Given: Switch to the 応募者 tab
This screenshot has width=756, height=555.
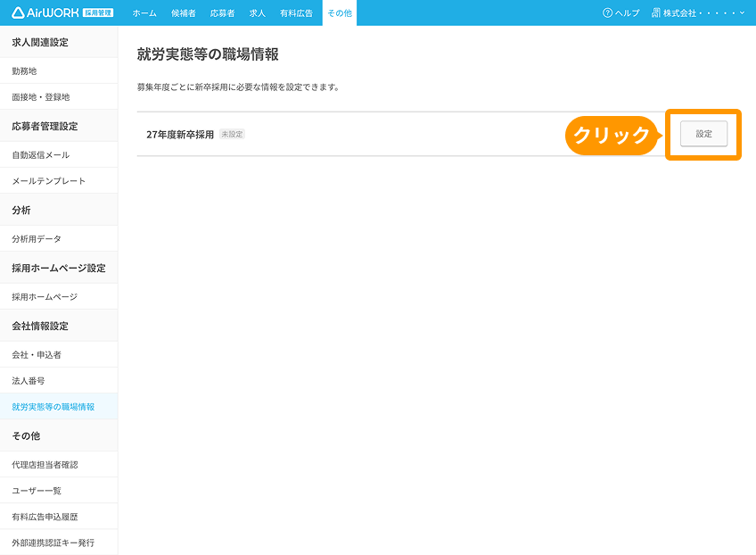Looking at the screenshot, I should click(222, 12).
